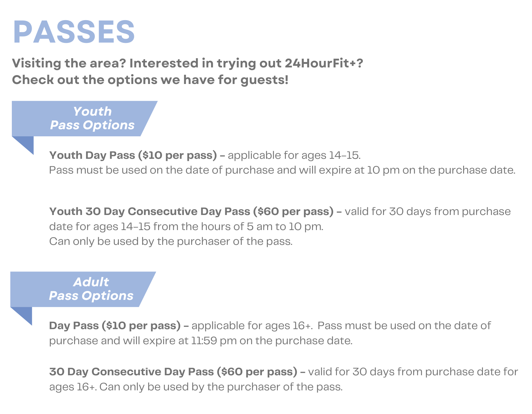Click the '24HourFit+?' text in the heading
532x414 pixels.
click(x=324, y=63)
